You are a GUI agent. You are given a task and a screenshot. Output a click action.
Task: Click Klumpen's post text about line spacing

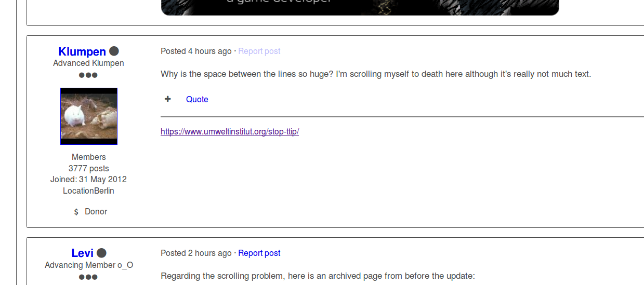(376, 74)
